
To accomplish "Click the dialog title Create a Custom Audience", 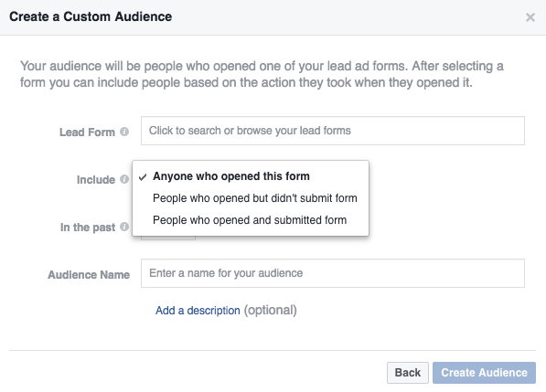I will [91, 16].
